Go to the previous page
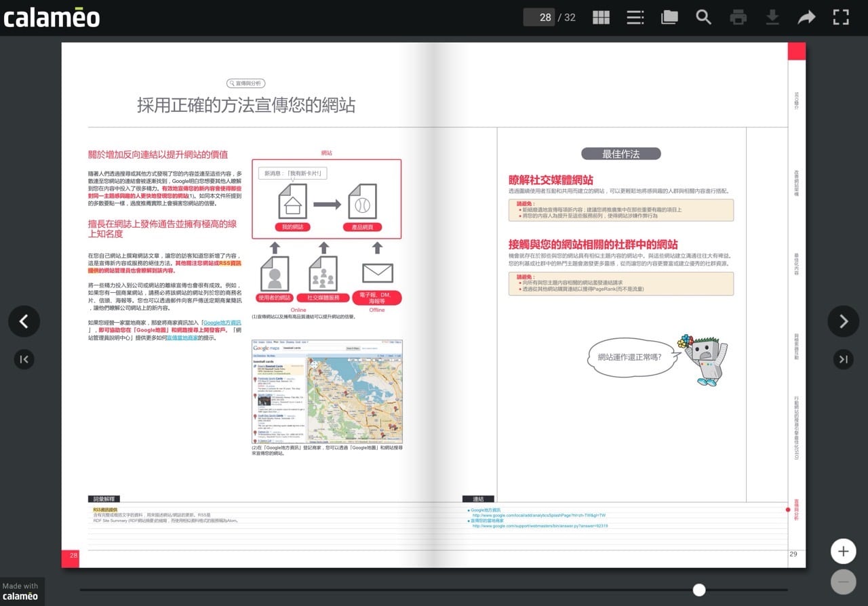 click(x=24, y=321)
